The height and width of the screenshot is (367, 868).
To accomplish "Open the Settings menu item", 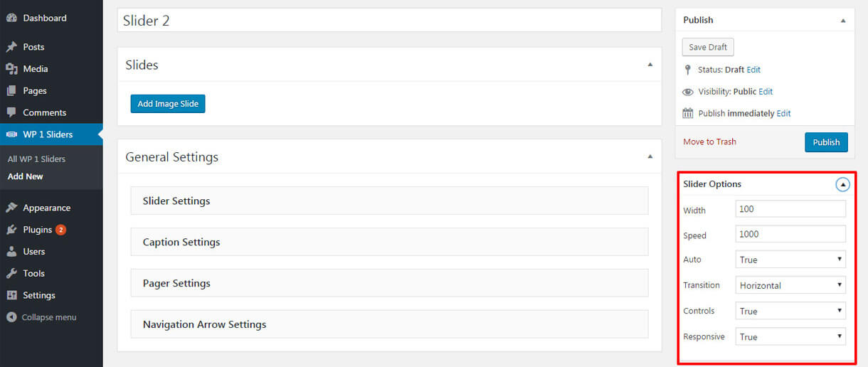I will pyautogui.click(x=39, y=295).
